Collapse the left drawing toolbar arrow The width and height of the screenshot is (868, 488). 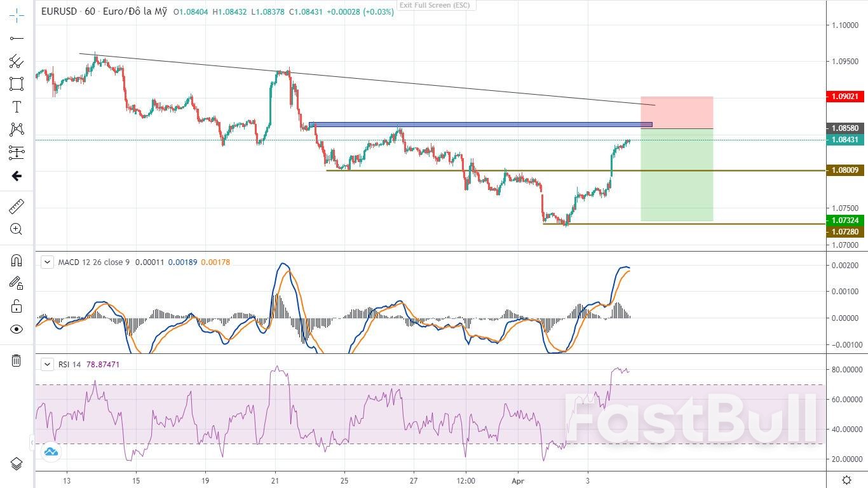pos(32,442)
